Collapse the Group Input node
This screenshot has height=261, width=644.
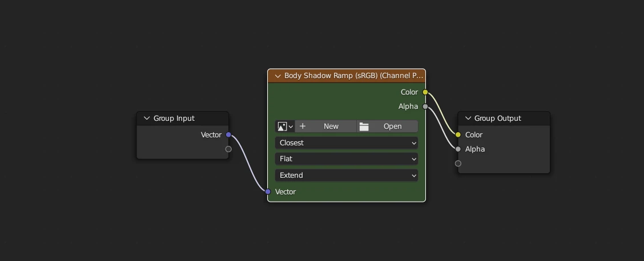(x=147, y=119)
